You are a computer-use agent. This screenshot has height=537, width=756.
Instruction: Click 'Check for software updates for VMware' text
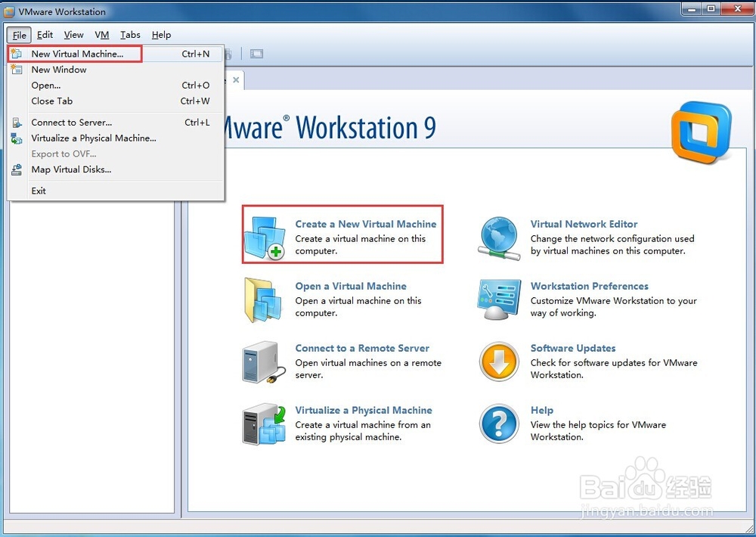pos(614,363)
